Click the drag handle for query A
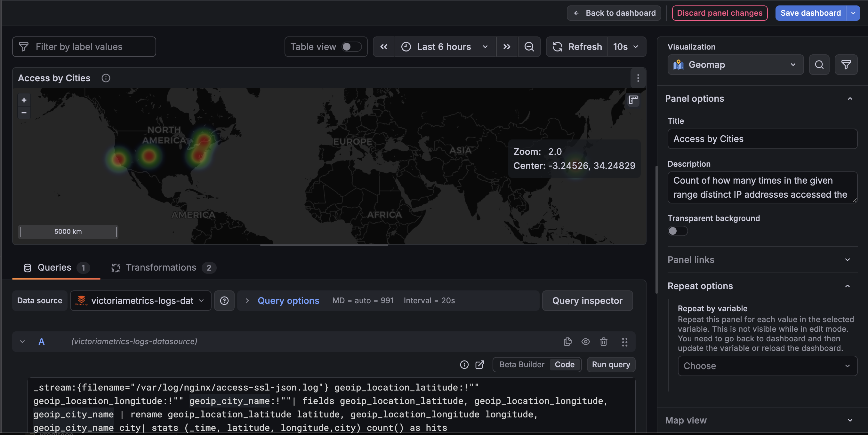The height and width of the screenshot is (435, 868). (x=624, y=342)
